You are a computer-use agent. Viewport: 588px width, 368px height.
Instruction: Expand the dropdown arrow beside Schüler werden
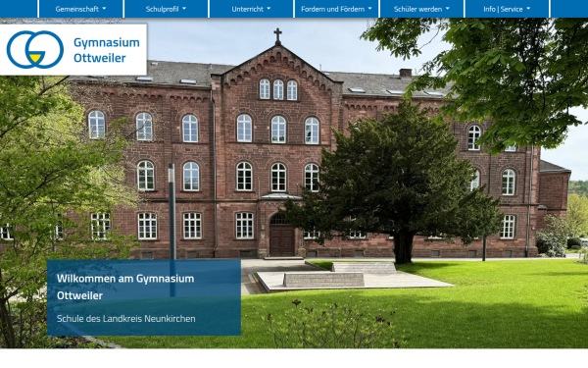[x=448, y=9]
